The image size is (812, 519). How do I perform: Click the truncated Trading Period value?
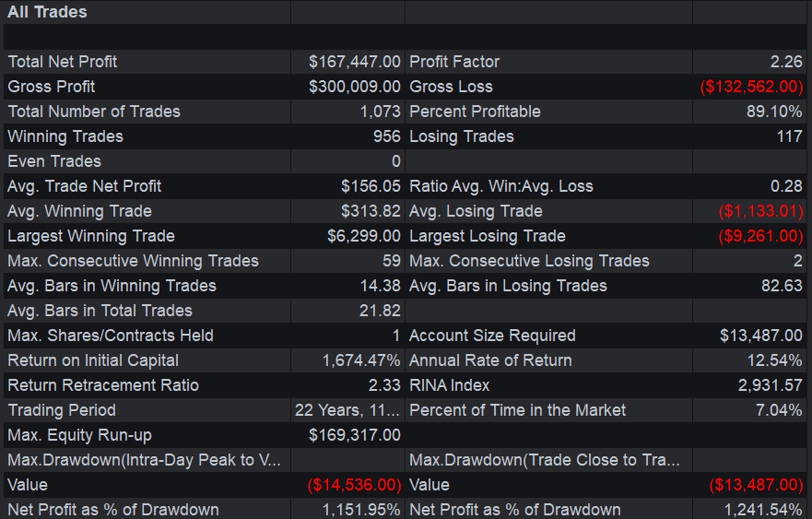click(x=347, y=409)
